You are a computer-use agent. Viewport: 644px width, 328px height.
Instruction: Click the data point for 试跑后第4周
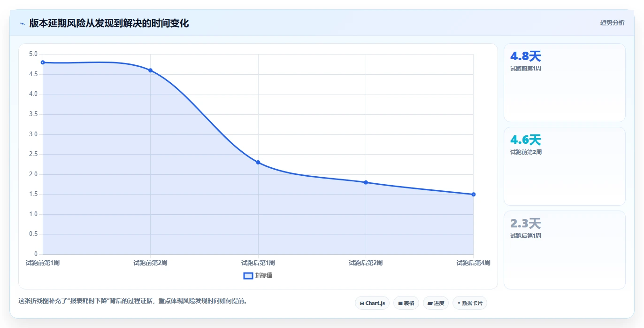(x=473, y=195)
